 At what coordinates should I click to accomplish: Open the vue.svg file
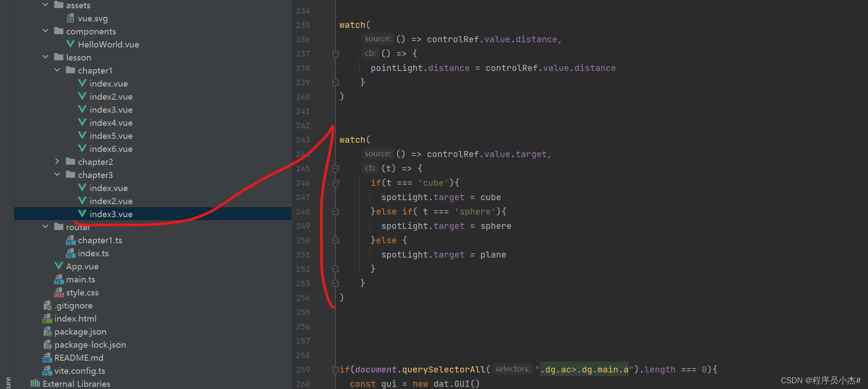coord(93,18)
